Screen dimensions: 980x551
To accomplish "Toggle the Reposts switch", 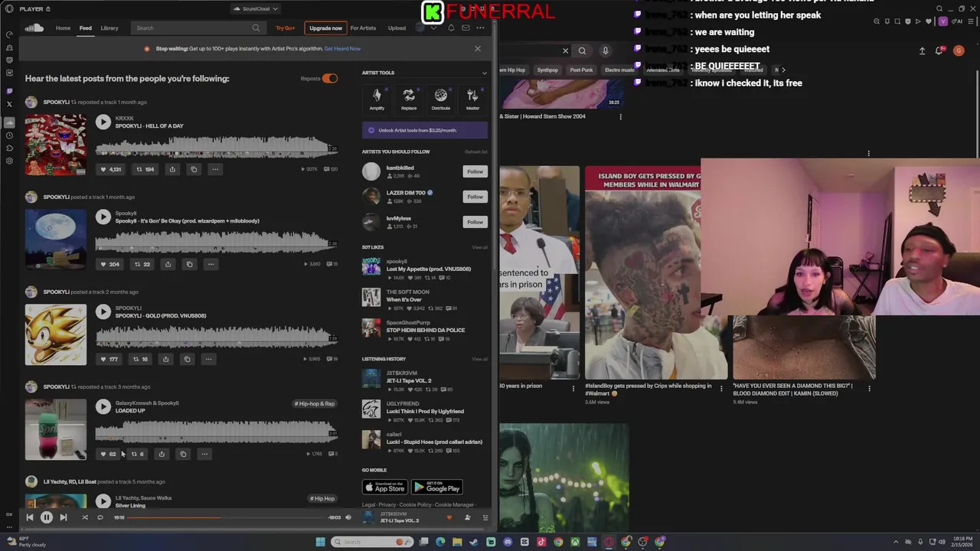I will click(x=330, y=79).
